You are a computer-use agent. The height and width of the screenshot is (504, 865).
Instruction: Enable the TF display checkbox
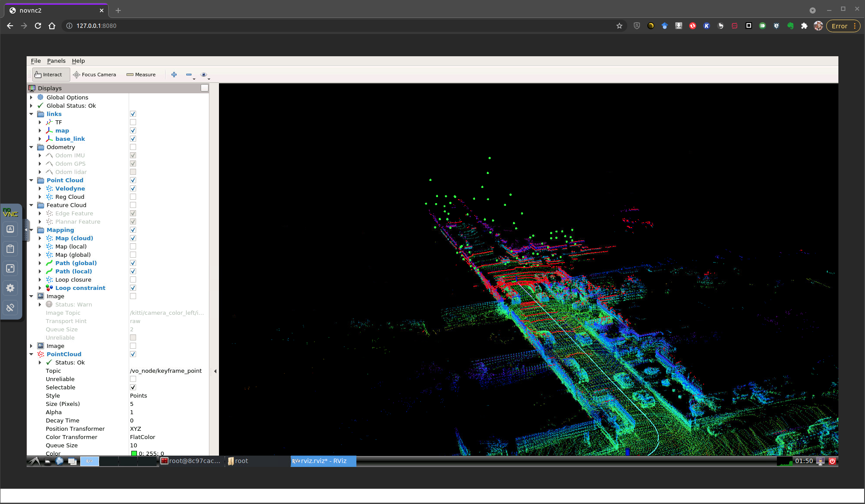(x=133, y=123)
